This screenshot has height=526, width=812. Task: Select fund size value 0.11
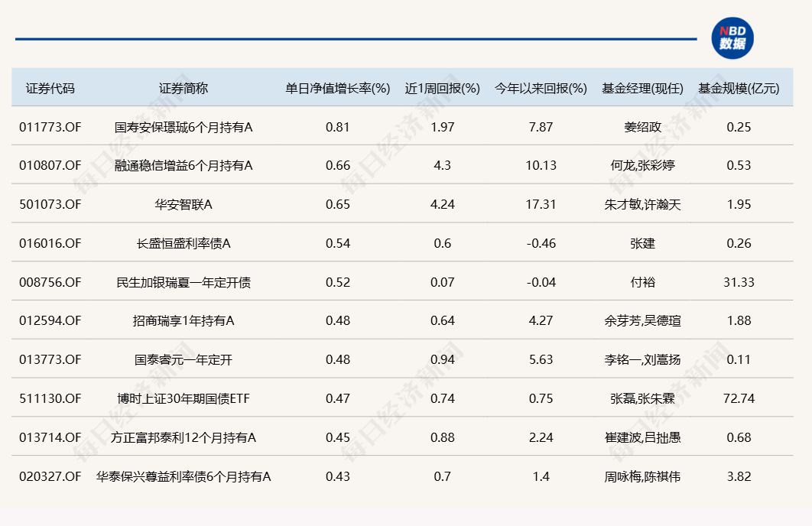click(x=739, y=360)
